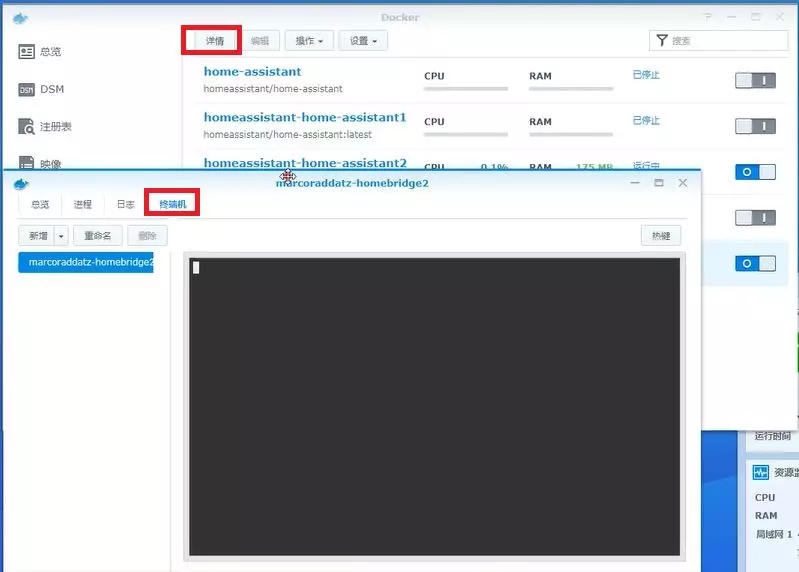Minimize the marcoraddatz-homebridge2 window
The height and width of the screenshot is (572, 799).
635,182
